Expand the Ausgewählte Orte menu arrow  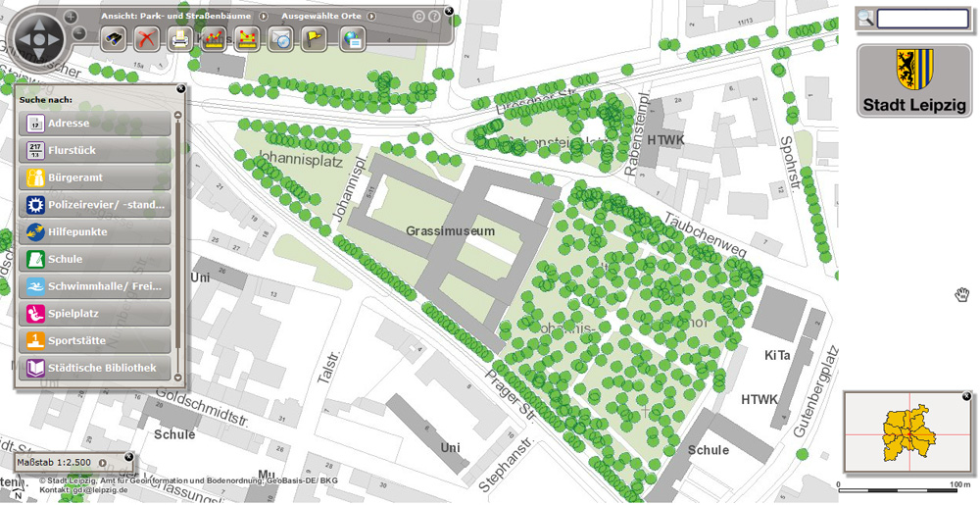371,17
